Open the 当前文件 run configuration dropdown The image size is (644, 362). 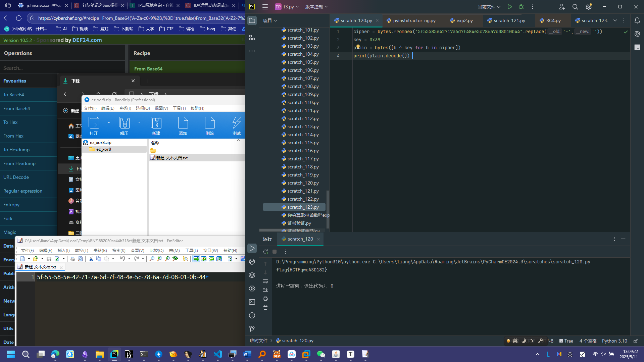coord(489,7)
